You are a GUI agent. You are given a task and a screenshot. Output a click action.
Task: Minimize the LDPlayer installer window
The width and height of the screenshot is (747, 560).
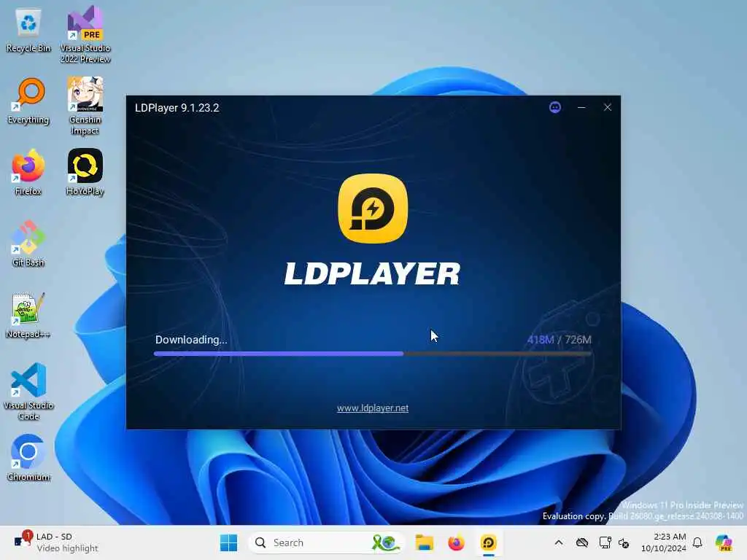(581, 108)
